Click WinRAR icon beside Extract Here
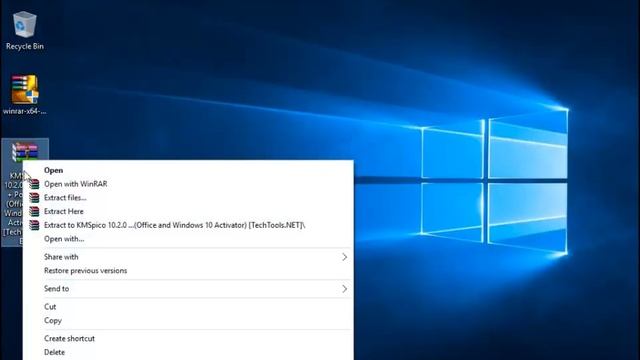640x360 pixels. (35, 211)
